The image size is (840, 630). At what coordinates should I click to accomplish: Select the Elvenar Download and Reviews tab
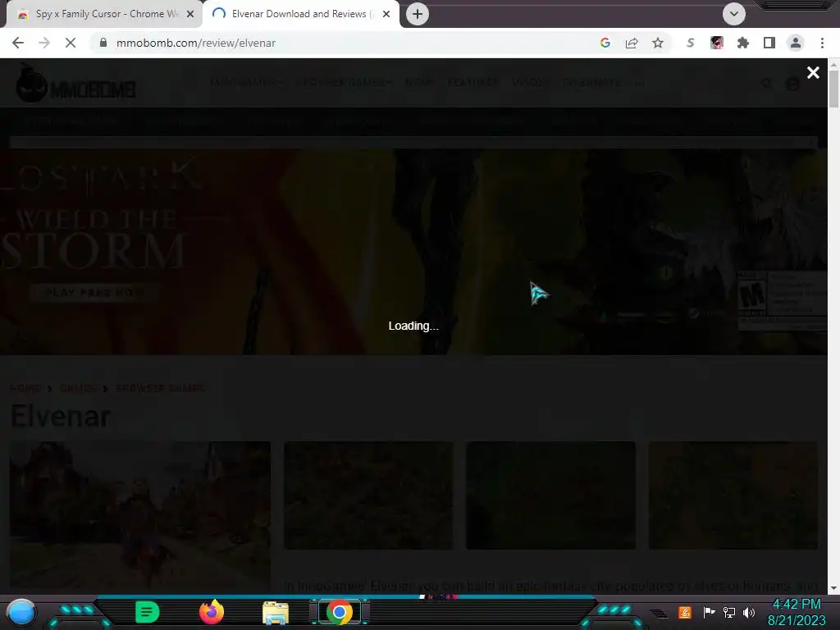[x=300, y=14]
